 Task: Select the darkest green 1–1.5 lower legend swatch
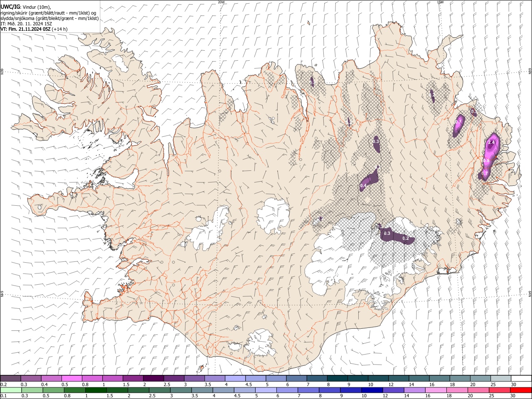click(x=96, y=390)
